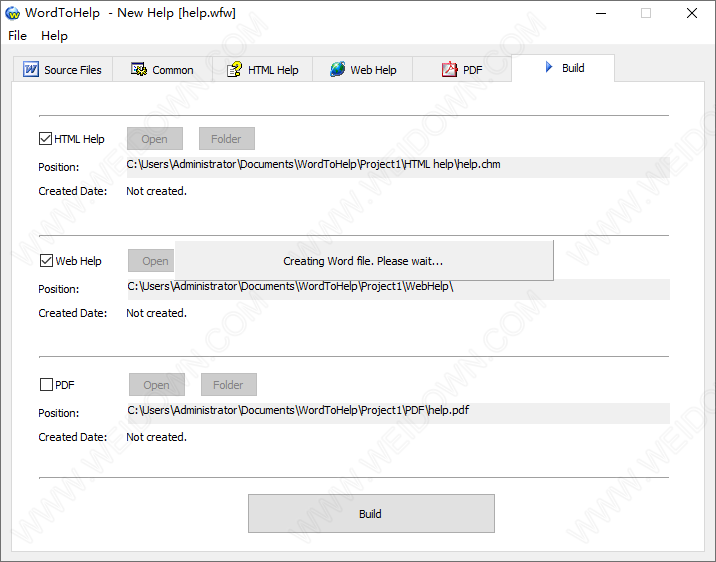The height and width of the screenshot is (562, 716).
Task: Click 'Not created.' under PDF section
Action: 157,437
